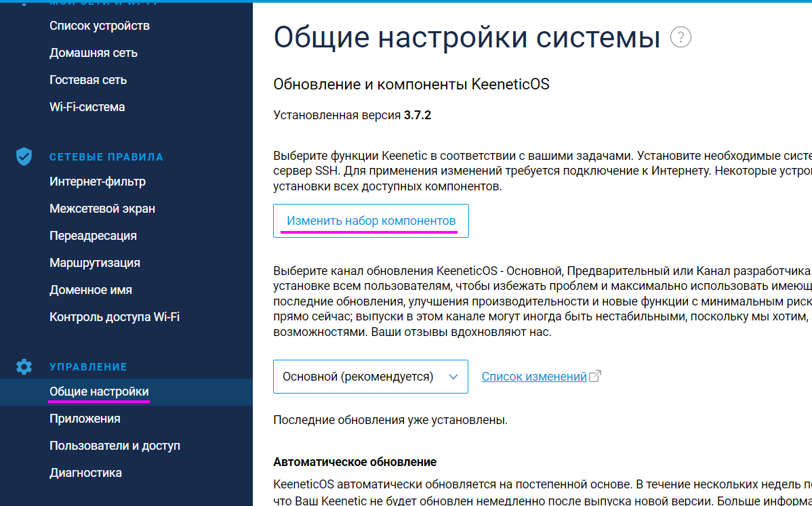This screenshot has height=506, width=812.
Task: Open the Диагностика page
Action: tap(85, 472)
